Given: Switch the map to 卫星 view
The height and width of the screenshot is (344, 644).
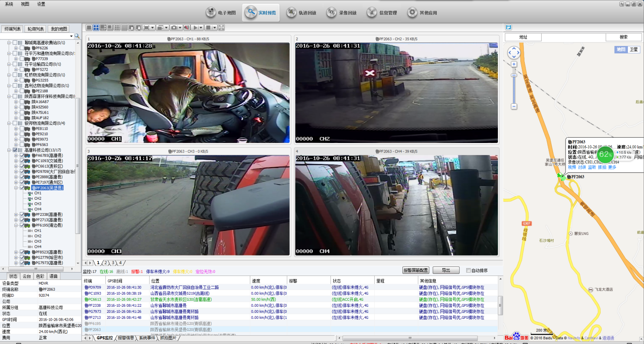Looking at the screenshot, I should point(634,49).
